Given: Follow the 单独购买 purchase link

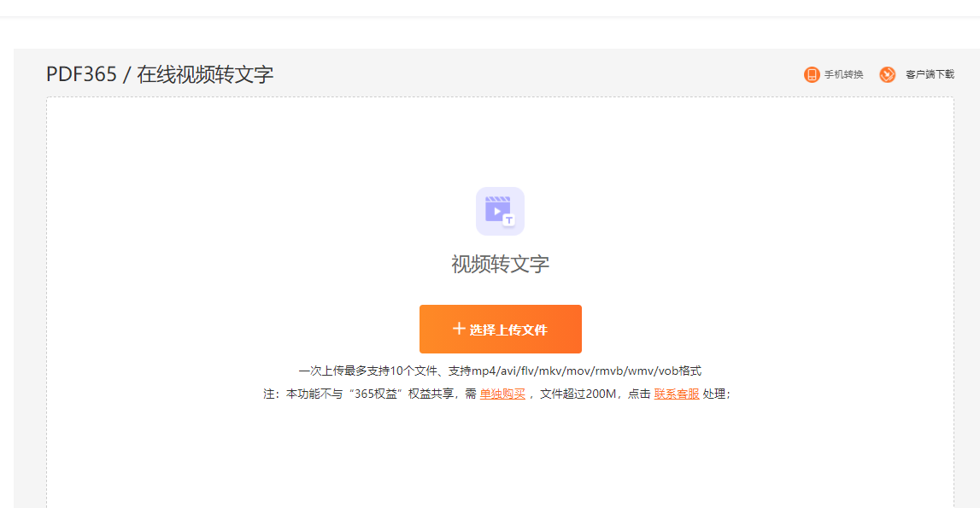Looking at the screenshot, I should [502, 394].
